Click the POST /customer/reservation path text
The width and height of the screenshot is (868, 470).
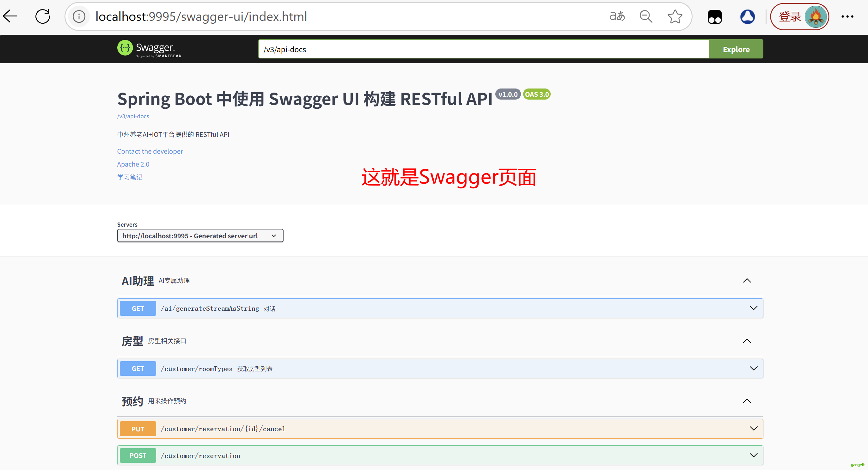[x=200, y=455]
